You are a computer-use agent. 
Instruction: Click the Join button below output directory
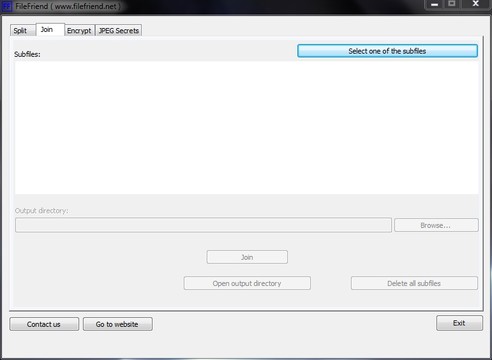pos(247,257)
